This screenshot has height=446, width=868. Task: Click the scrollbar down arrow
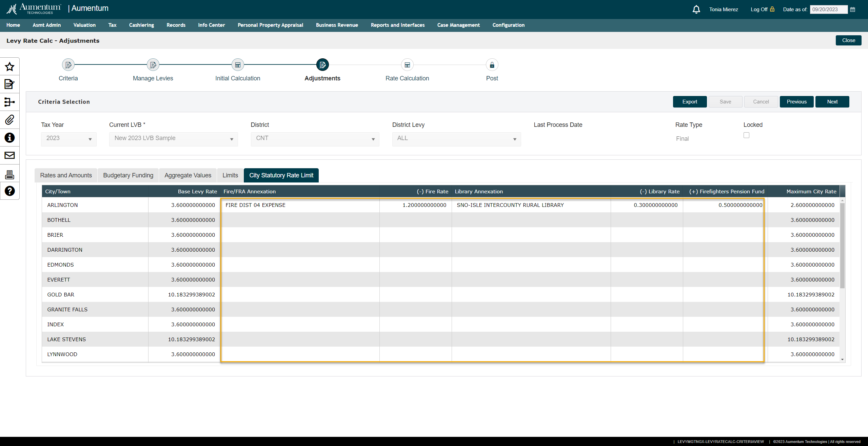pyautogui.click(x=842, y=360)
